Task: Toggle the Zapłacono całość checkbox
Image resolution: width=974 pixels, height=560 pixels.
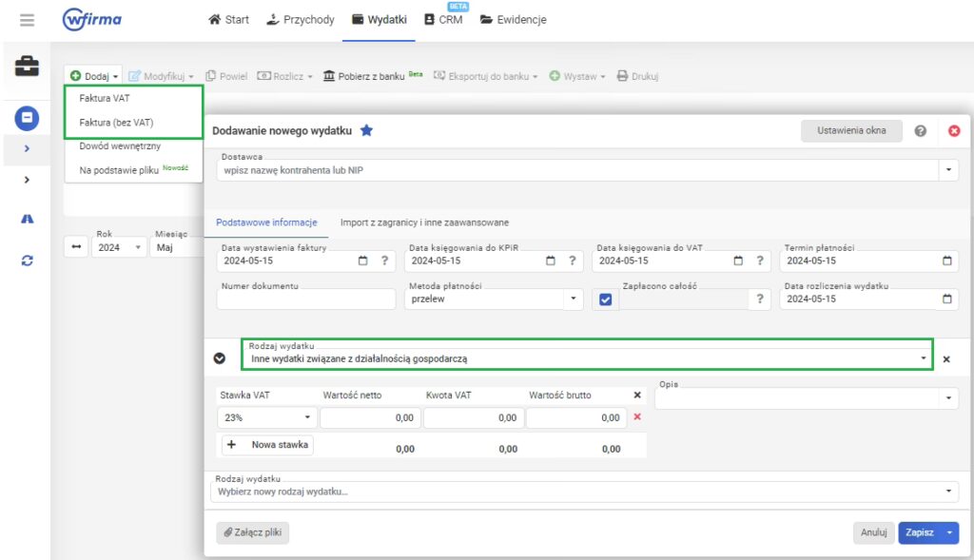Action: (x=605, y=299)
